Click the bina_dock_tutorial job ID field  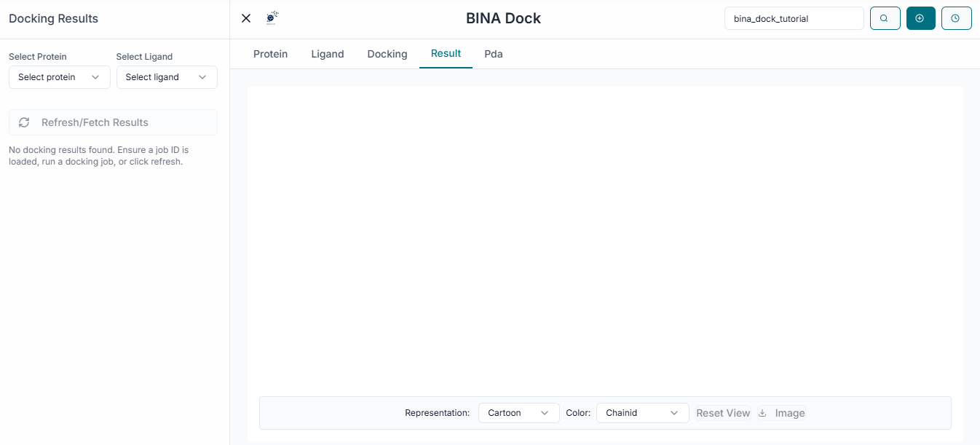pos(794,18)
